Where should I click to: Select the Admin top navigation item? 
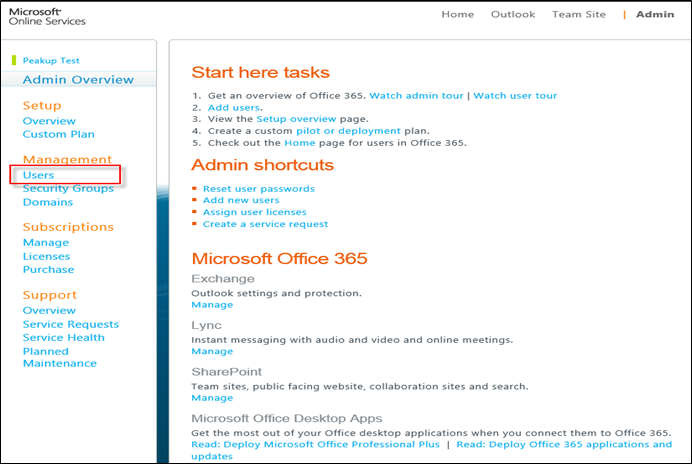pyautogui.click(x=655, y=15)
